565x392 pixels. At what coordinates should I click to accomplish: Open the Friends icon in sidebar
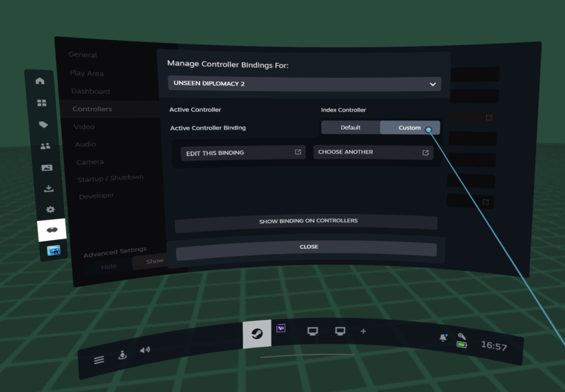click(x=45, y=146)
